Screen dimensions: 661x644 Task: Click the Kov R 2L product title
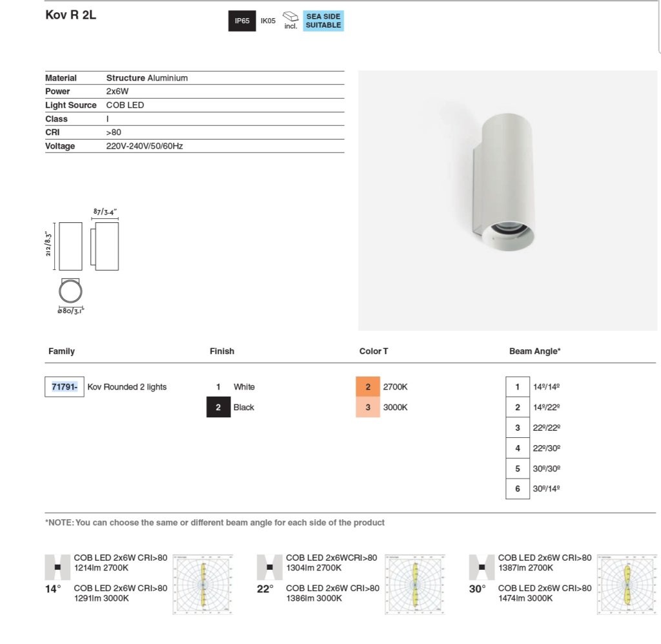point(71,15)
